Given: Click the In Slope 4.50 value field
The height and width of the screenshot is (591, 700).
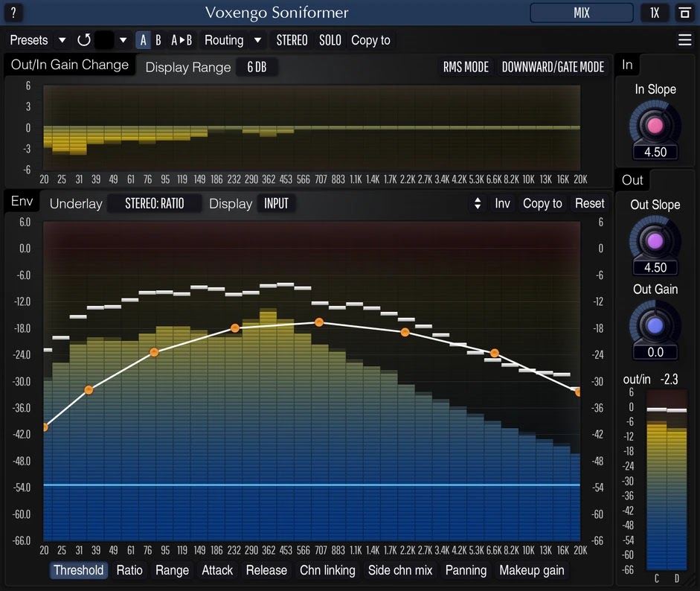Looking at the screenshot, I should coord(655,152).
